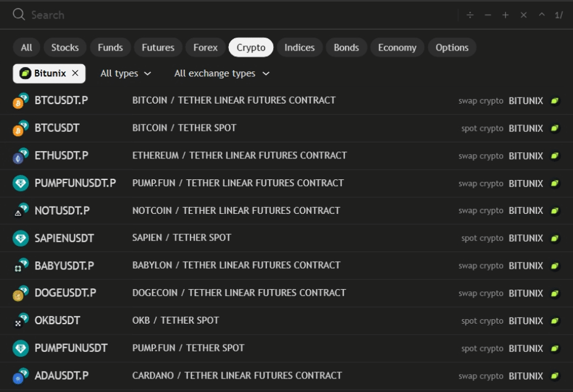The width and height of the screenshot is (573, 392).
Task: Click the caret power operator icon
Action: pyautogui.click(x=542, y=15)
